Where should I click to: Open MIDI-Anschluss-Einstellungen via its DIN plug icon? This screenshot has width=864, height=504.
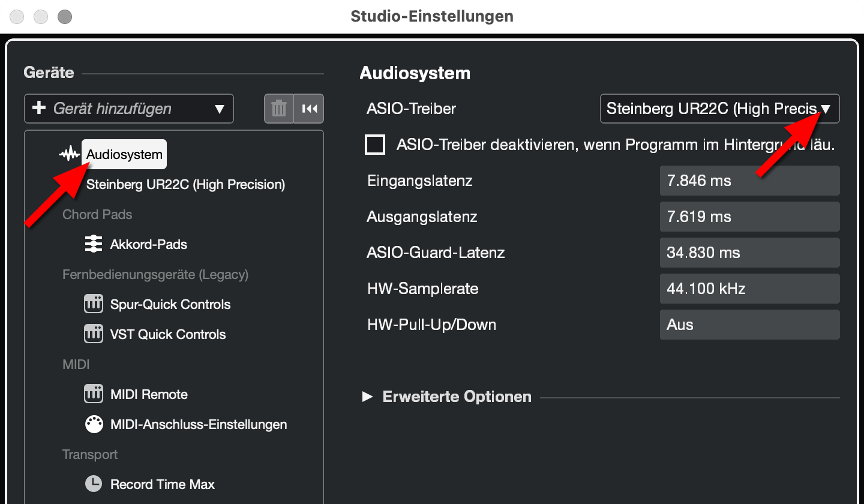pyautogui.click(x=94, y=424)
